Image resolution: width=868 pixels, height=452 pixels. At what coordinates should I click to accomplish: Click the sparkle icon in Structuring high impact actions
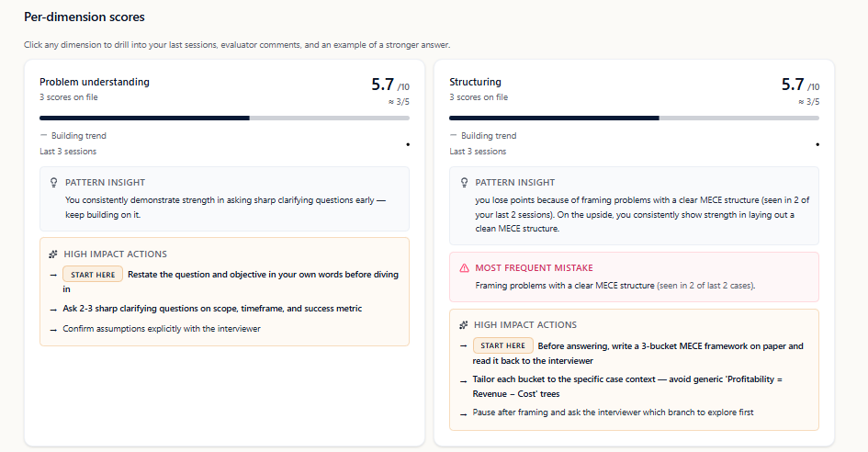[x=464, y=325]
